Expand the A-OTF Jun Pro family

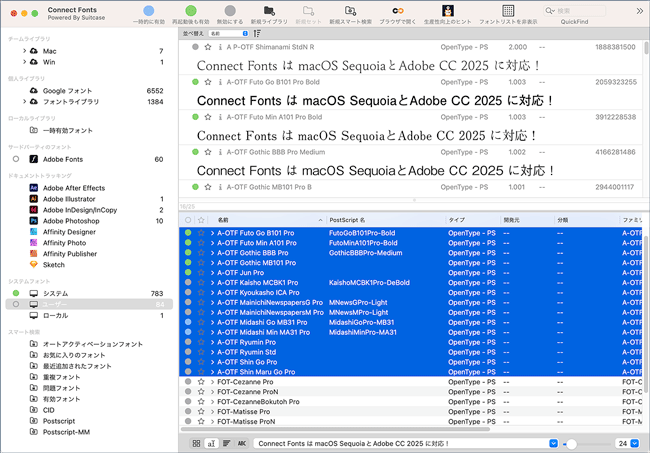point(212,273)
